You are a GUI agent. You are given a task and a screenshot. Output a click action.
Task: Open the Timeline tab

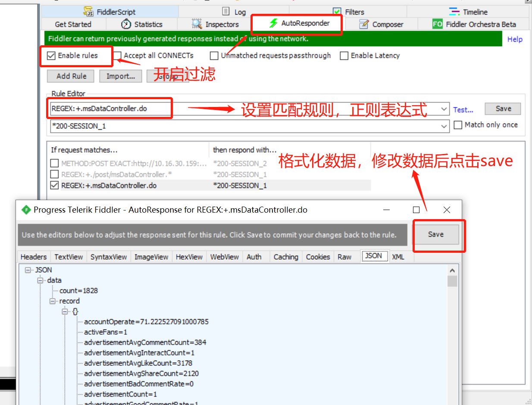click(x=468, y=12)
